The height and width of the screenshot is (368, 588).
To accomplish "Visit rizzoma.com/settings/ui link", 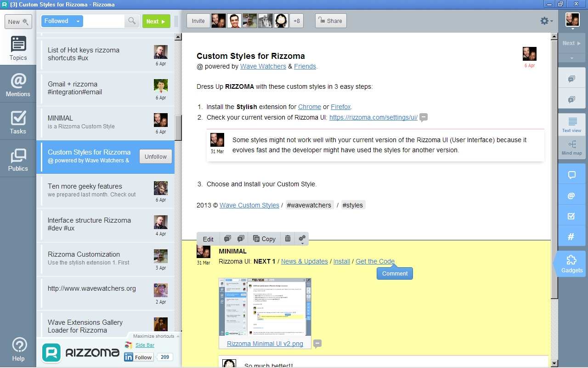I will (373, 117).
